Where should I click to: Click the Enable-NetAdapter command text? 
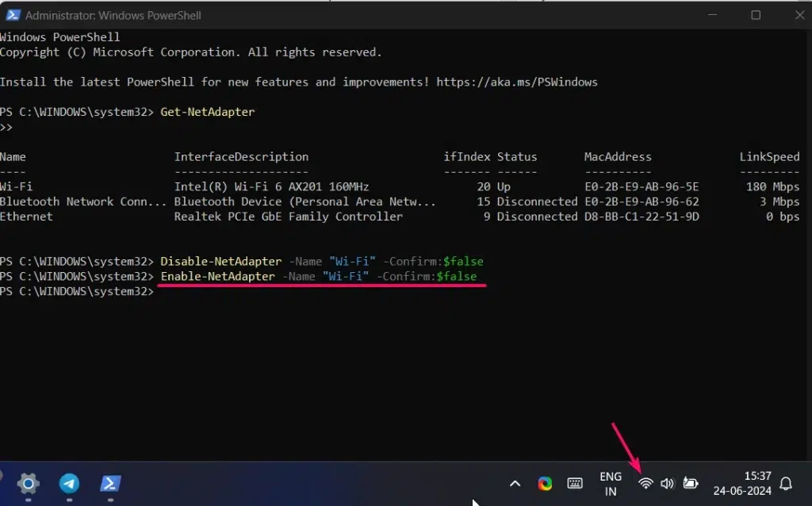tap(218, 276)
